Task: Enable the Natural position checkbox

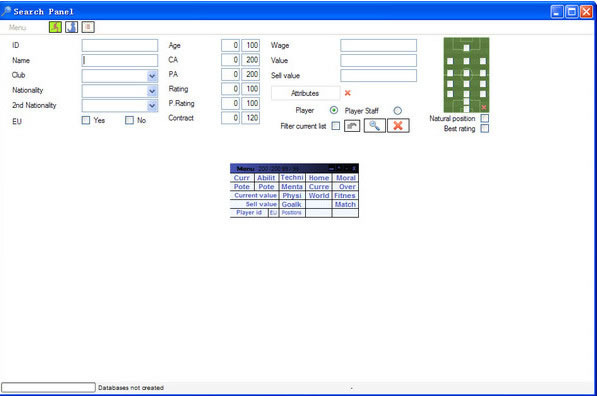Action: [x=485, y=118]
